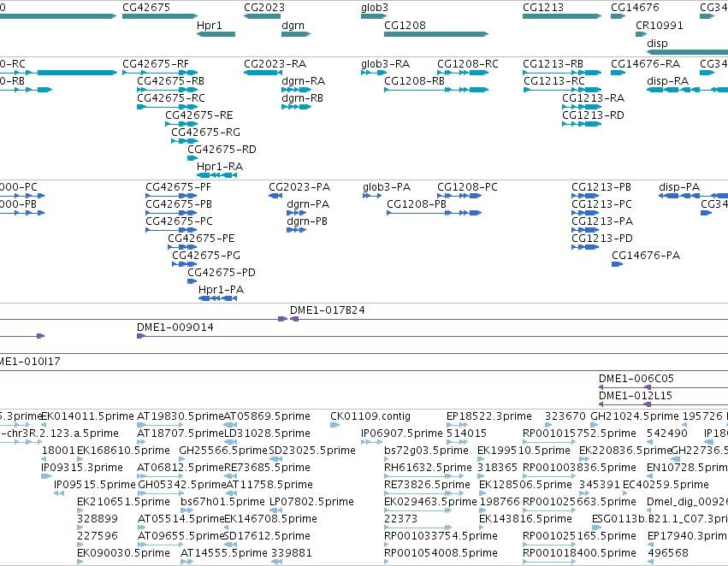Click the CG1208 gene bar

[x=436, y=34]
